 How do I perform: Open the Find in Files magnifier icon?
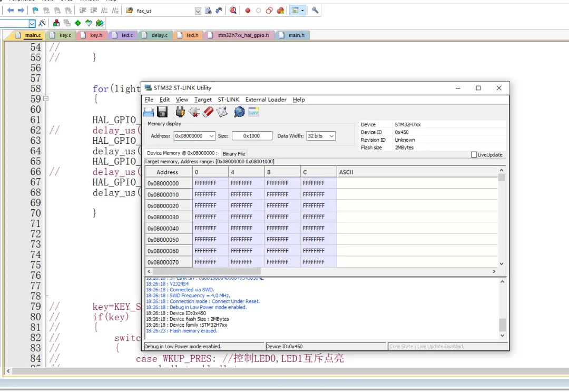point(233,10)
